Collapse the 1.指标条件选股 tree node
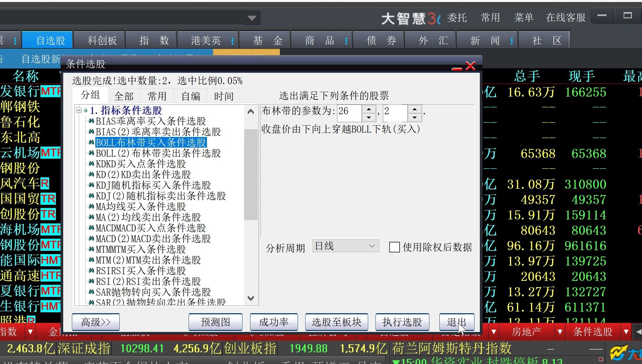This screenshot has width=642, height=364. pyautogui.click(x=79, y=110)
